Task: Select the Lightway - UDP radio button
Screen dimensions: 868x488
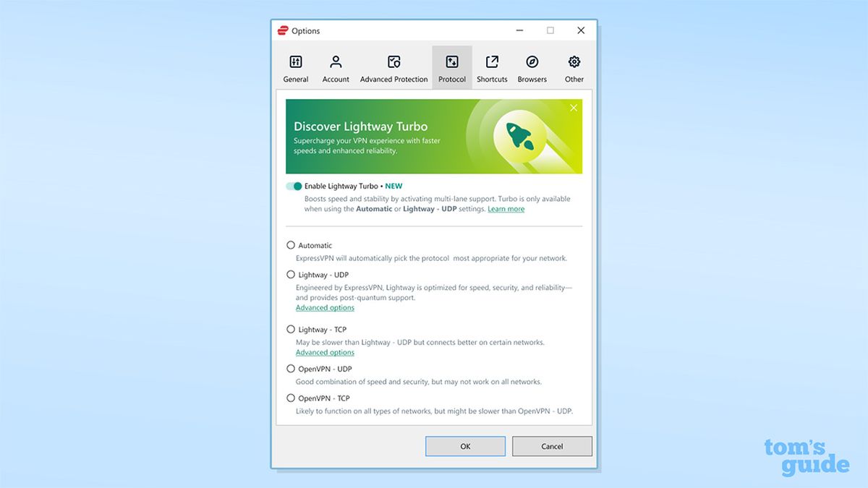Action: (291, 275)
